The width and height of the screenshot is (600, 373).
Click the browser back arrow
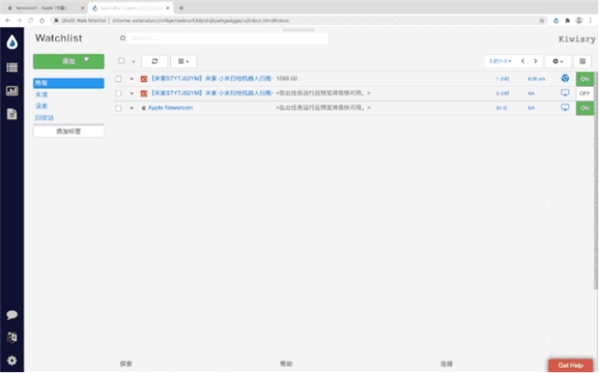[x=8, y=20]
